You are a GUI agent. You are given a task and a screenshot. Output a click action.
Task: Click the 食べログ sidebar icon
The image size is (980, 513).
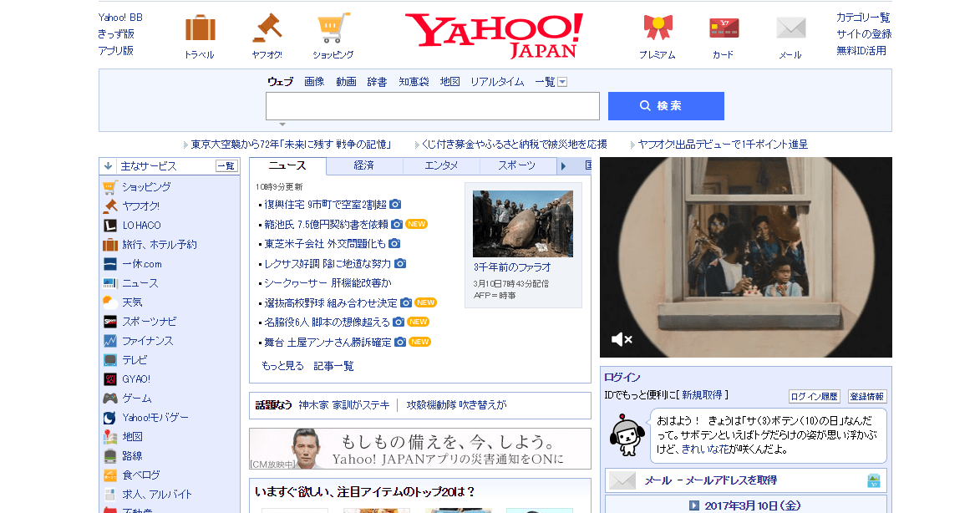[110, 475]
